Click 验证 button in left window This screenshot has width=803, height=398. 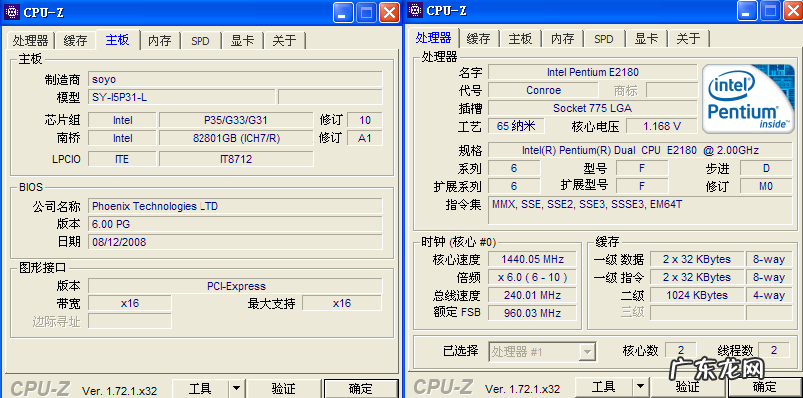click(284, 389)
